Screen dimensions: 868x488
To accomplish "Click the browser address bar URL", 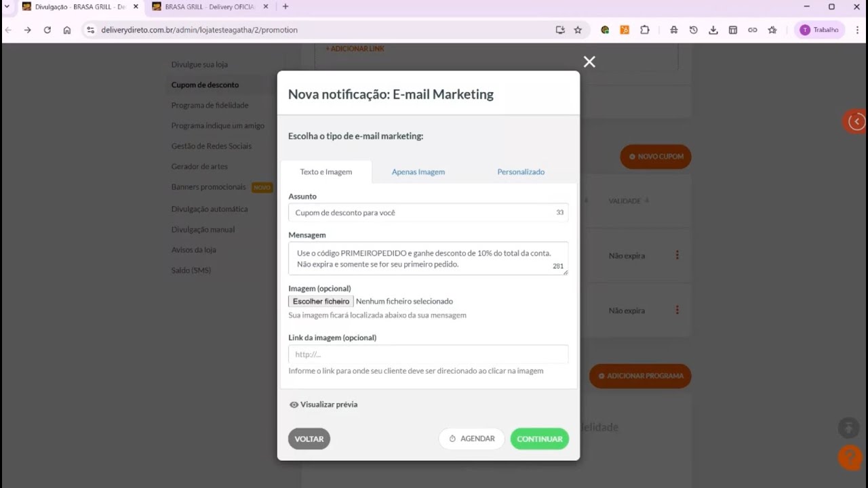I will (199, 30).
